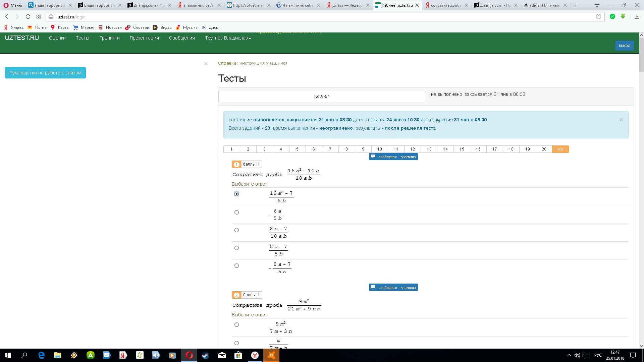Open the speed dial grid icon

click(39, 17)
